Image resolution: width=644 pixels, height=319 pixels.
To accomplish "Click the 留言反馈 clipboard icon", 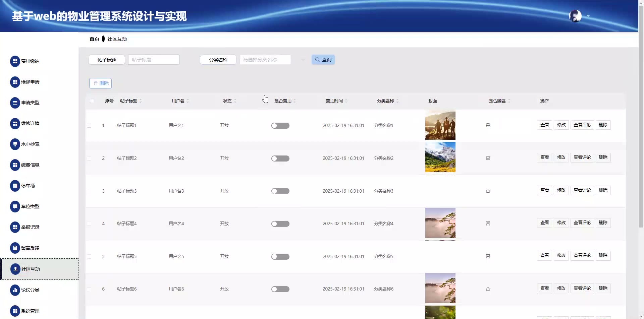I will 15,248.
